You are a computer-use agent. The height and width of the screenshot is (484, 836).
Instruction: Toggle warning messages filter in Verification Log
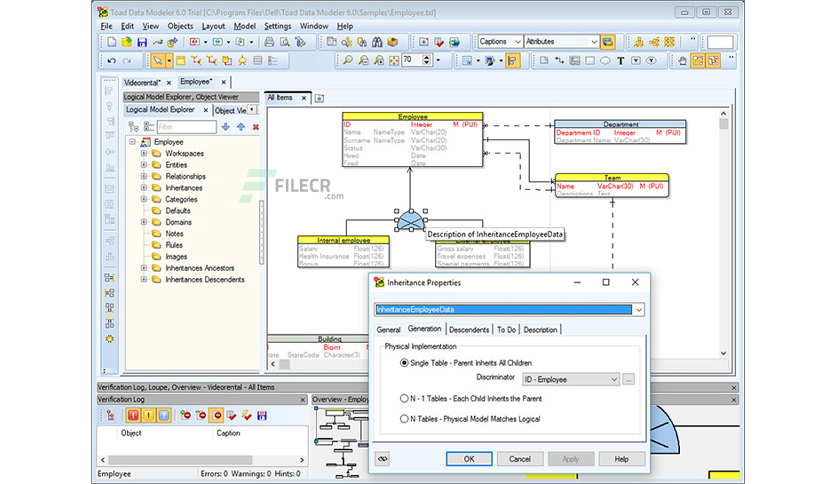pyautogui.click(x=148, y=415)
